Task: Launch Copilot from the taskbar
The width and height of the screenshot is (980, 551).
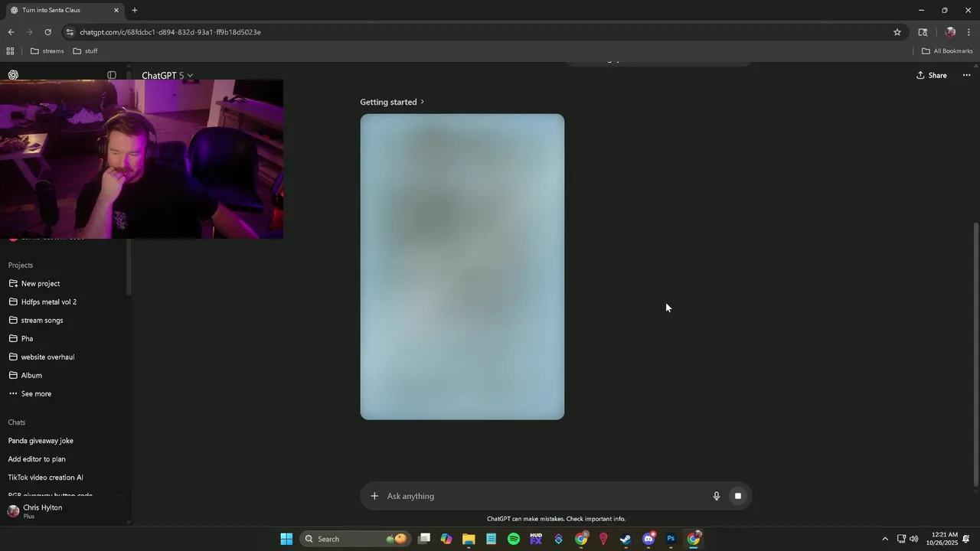Action: tap(446, 539)
